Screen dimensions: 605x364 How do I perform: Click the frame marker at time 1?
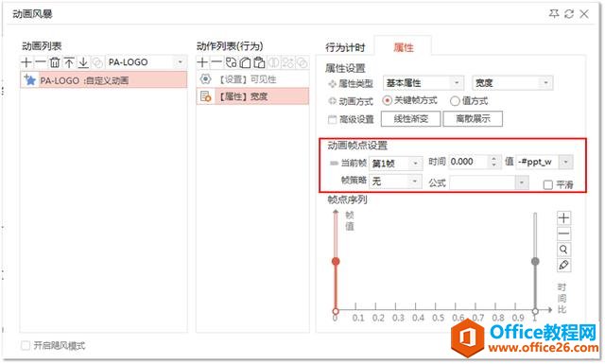pos(535,311)
